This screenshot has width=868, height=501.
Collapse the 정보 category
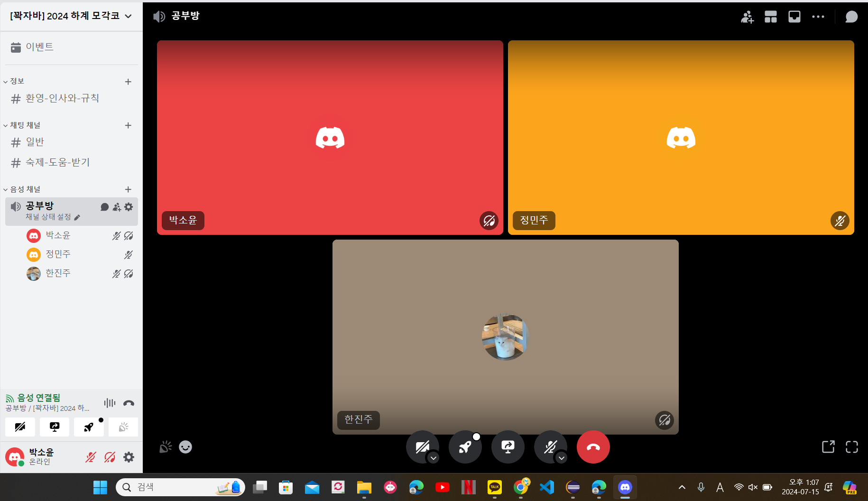[14, 82]
